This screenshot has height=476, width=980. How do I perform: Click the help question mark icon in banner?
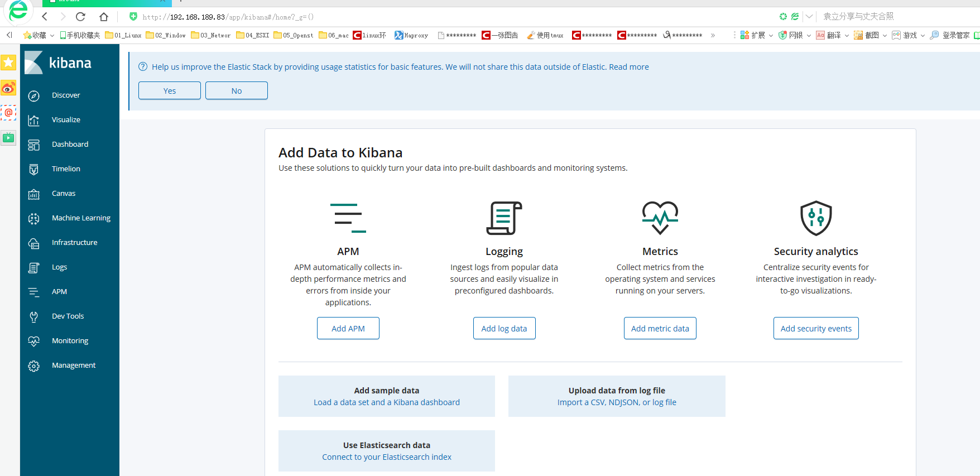pyautogui.click(x=143, y=67)
